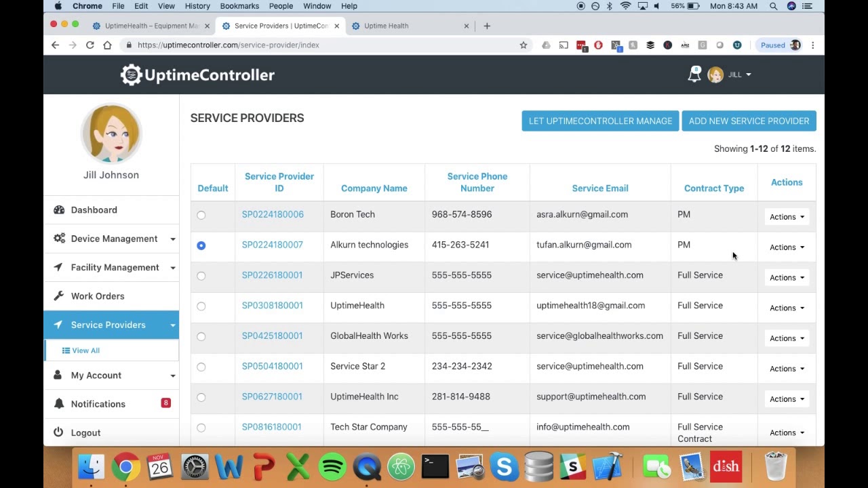Click the browser back arrow
Screen dimensions: 868x488
[55, 45]
